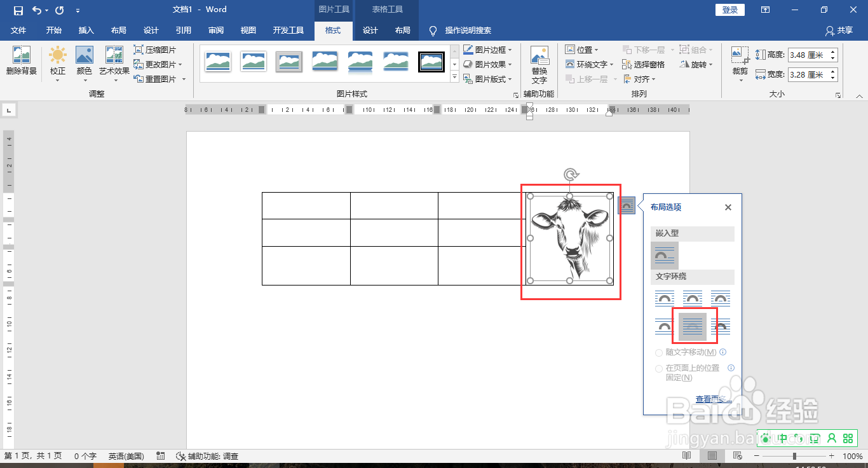Open the 图片边框 dropdown
This screenshot has width=868, height=468.
[x=489, y=49]
